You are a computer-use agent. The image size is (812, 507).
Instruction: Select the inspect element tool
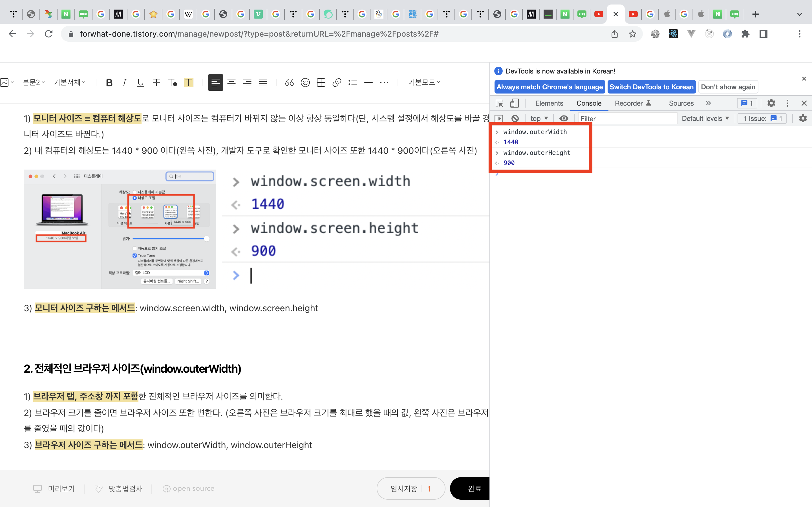pos(499,103)
